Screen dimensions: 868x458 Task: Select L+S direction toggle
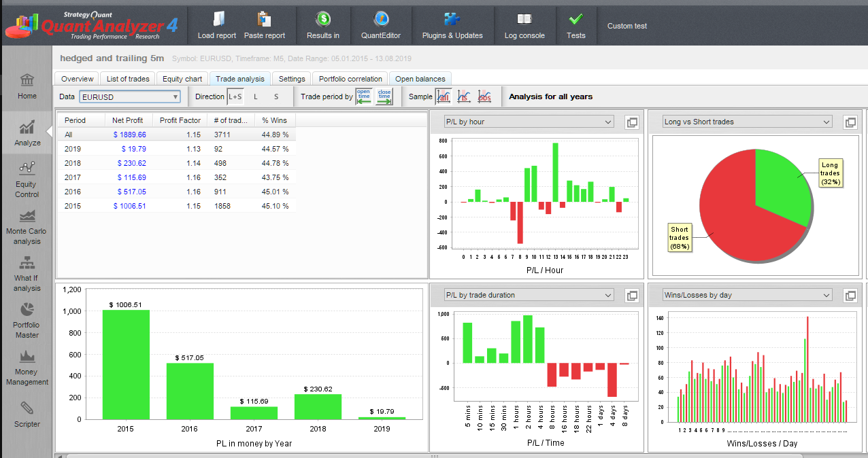click(x=235, y=96)
